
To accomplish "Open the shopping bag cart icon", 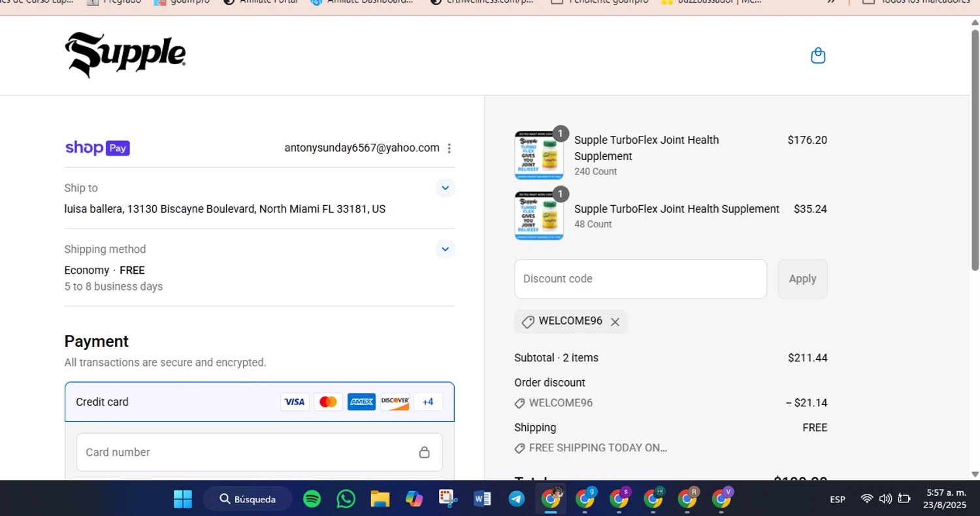I will 818,56.
